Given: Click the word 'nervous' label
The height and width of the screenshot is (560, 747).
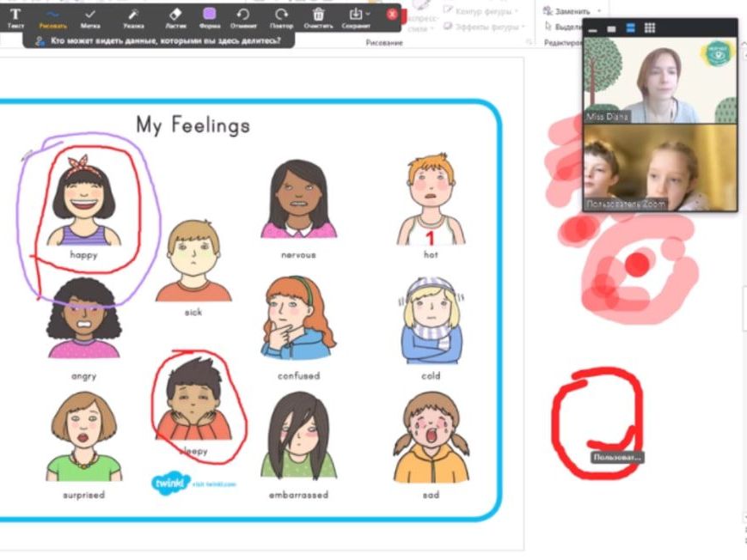Looking at the screenshot, I should pos(298,255).
